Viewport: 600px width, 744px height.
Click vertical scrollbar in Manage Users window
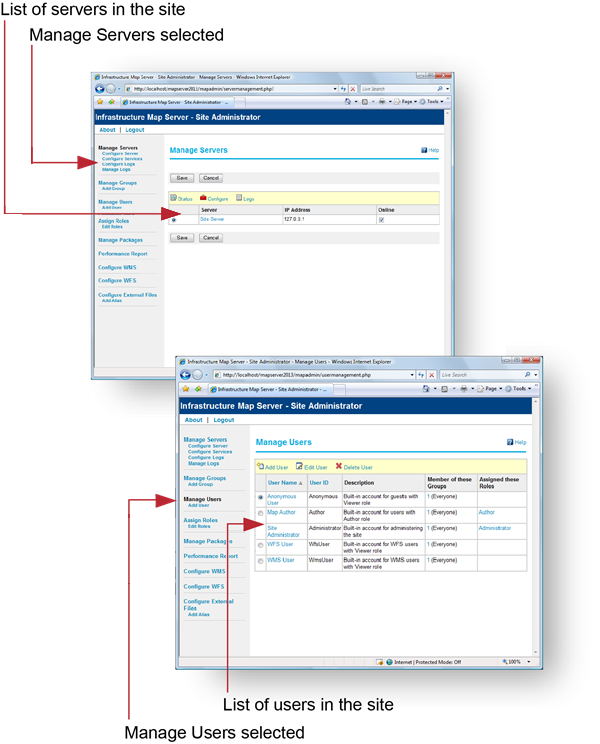tap(536, 527)
